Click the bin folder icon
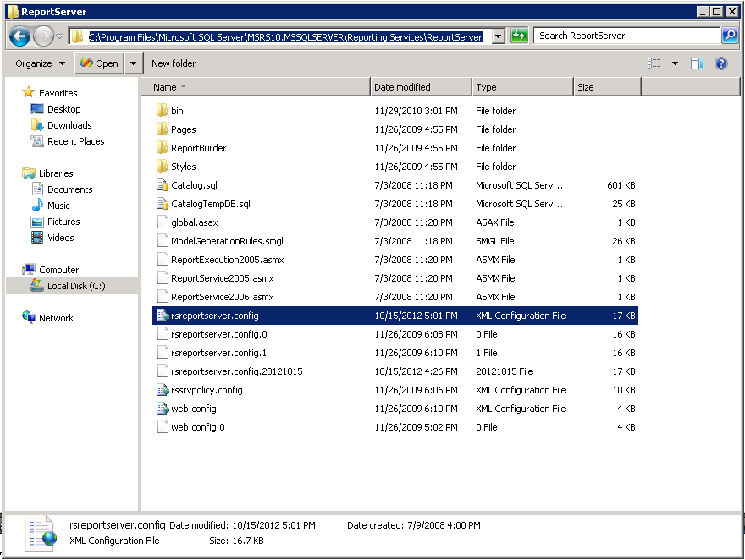 (162, 111)
